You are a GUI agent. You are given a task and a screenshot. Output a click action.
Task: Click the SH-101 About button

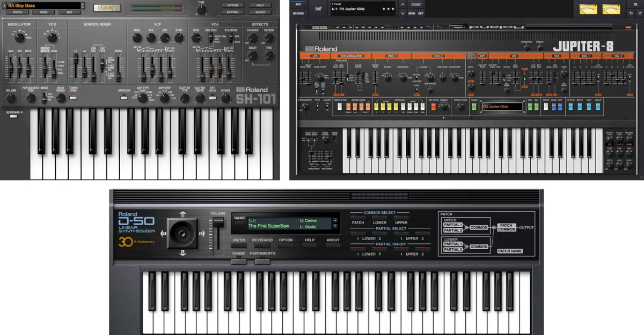click(260, 12)
